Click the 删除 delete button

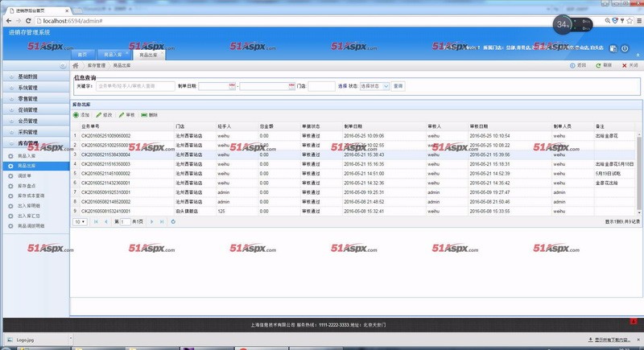[150, 115]
